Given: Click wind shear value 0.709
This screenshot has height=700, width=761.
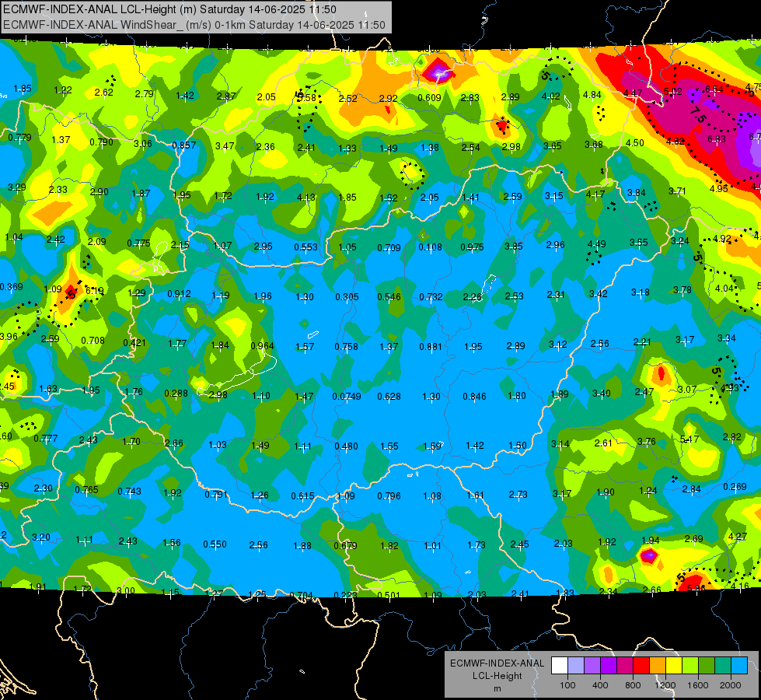Looking at the screenshot, I should tap(389, 248).
